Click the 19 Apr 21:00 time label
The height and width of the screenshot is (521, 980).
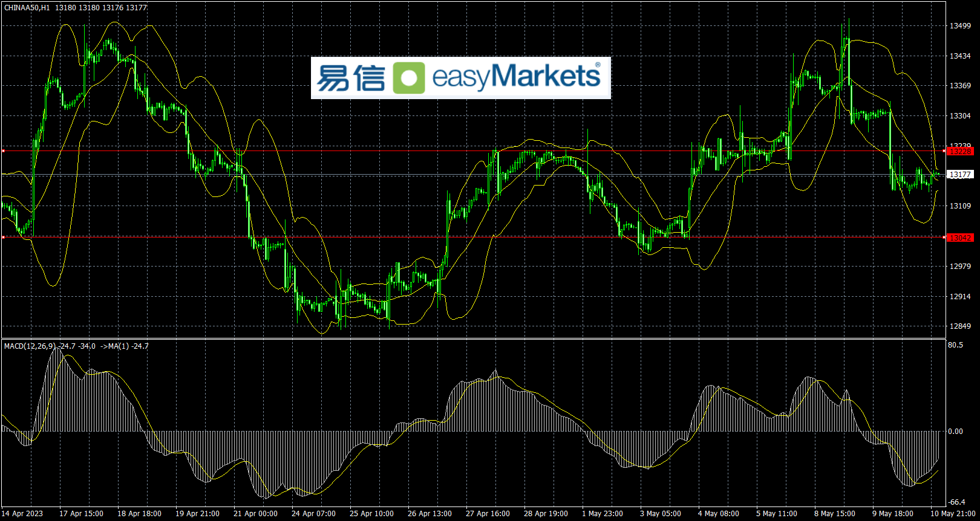tap(197, 514)
